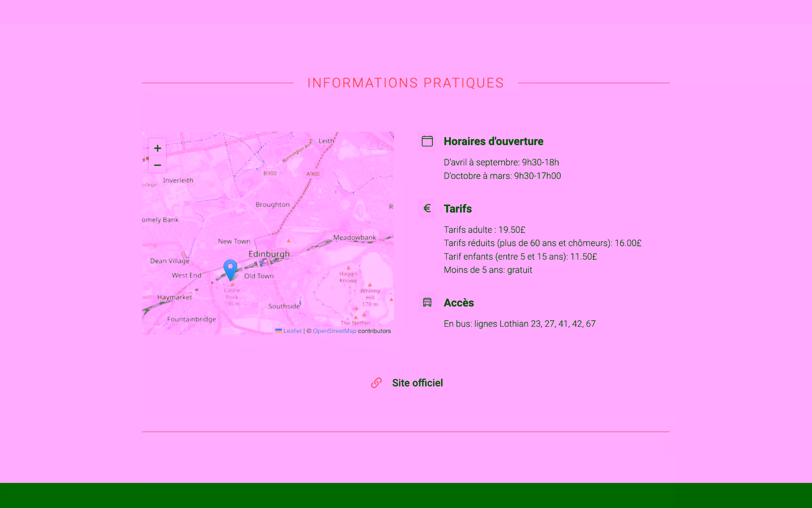This screenshot has width=812, height=508.
Task: Click the Horaires d'ouverture heading
Action: [493, 141]
